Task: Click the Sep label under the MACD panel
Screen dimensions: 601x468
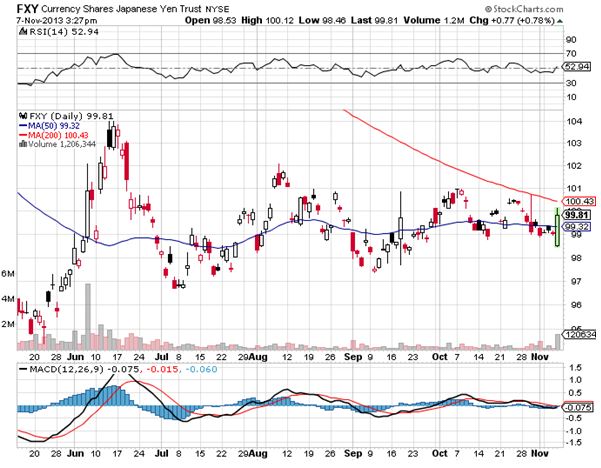Action: pyautogui.click(x=353, y=453)
